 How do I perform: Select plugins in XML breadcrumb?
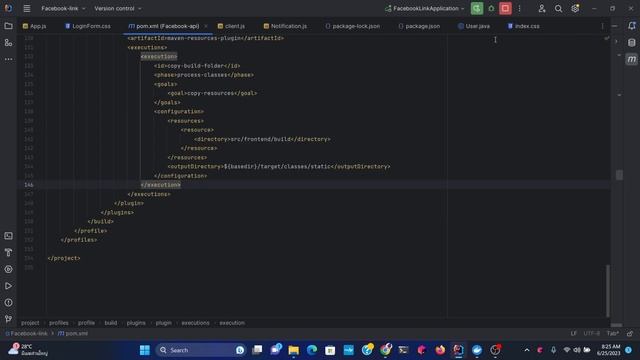pyautogui.click(x=136, y=323)
